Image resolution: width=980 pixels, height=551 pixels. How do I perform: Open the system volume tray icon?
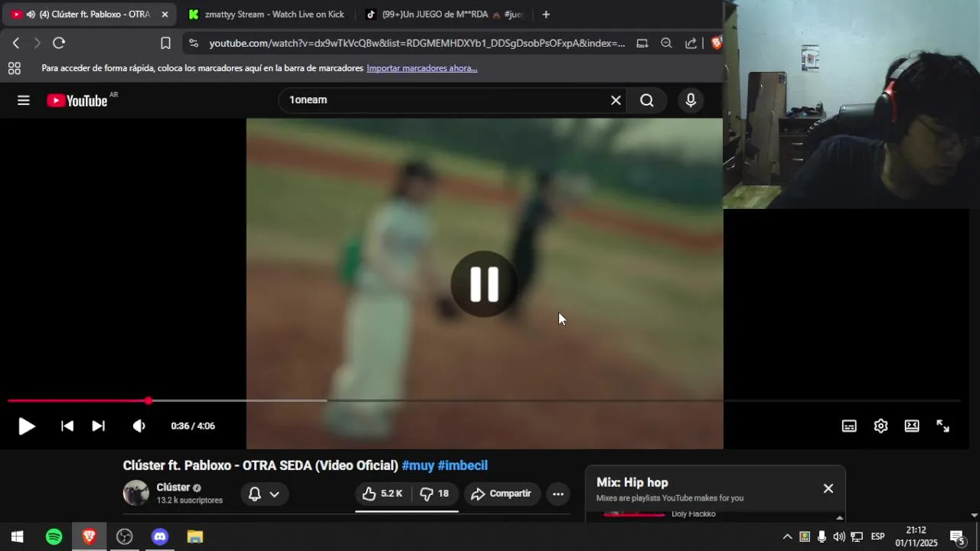coord(839,536)
